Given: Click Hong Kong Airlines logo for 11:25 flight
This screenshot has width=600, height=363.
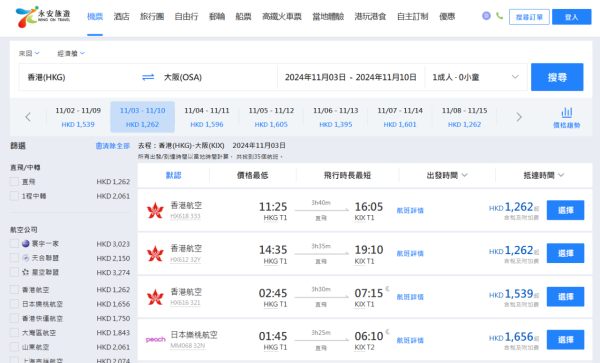Looking at the screenshot, I should coord(155,210).
